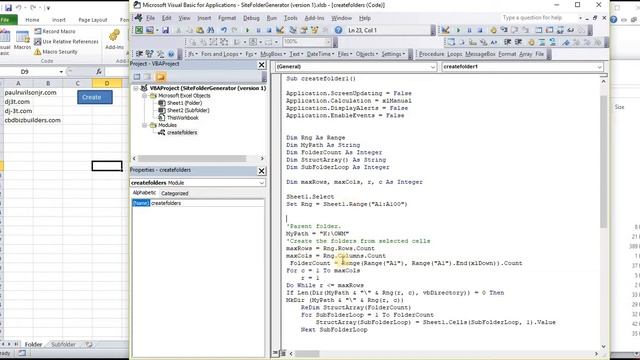
Task: Click the MessageBox toolbar button
Action: pyautogui.click(x=480, y=54)
